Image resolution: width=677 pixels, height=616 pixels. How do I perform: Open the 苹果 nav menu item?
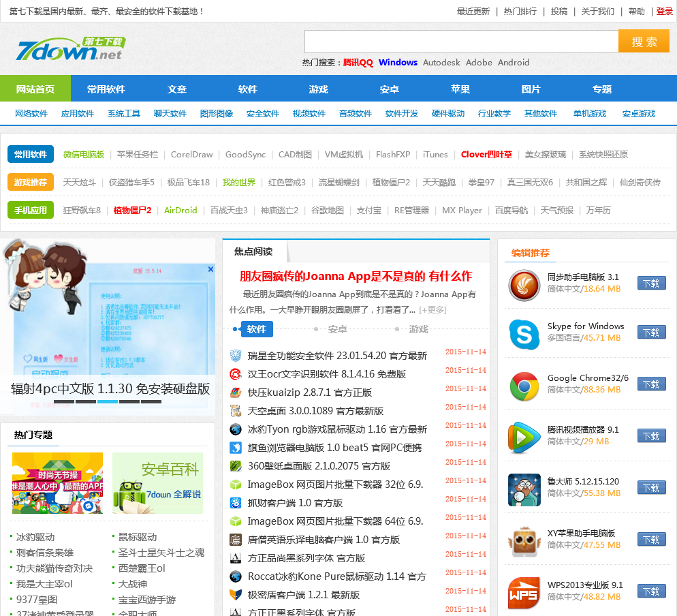[x=460, y=89]
